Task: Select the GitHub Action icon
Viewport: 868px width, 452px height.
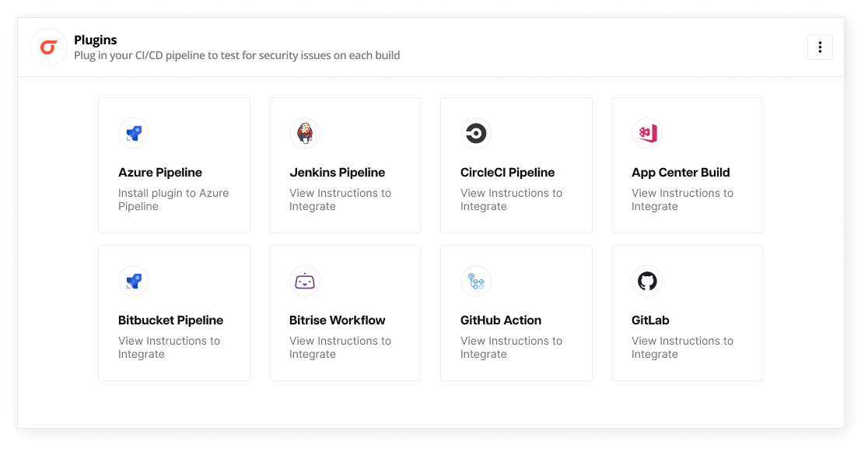Action: (476, 281)
